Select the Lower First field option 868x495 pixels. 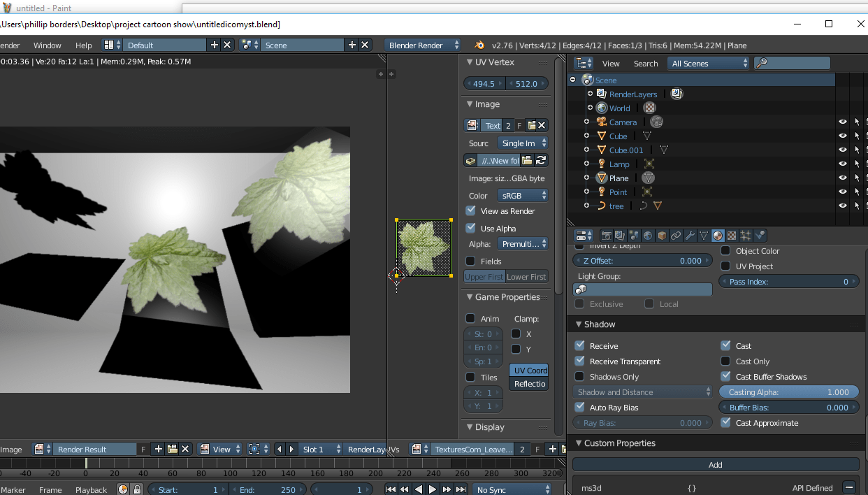(x=526, y=276)
